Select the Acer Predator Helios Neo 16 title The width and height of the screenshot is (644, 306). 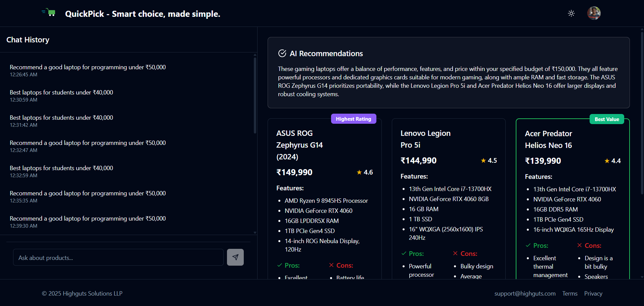tap(548, 139)
